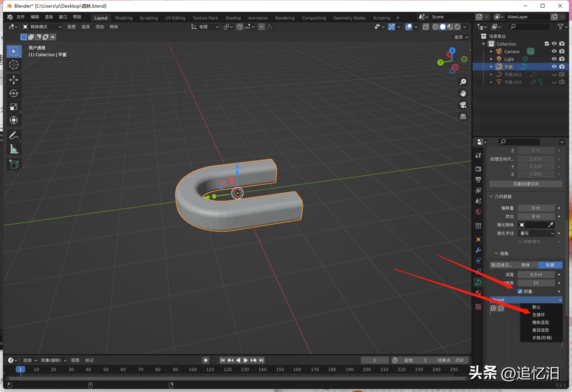572x392 pixels.
Task: Select the Add Cube tool
Action: [13, 164]
